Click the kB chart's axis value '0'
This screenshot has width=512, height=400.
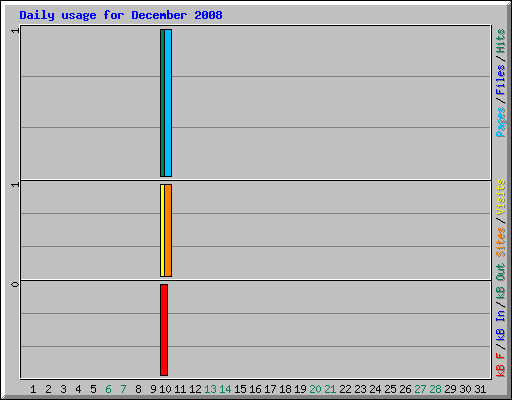[x=15, y=284]
